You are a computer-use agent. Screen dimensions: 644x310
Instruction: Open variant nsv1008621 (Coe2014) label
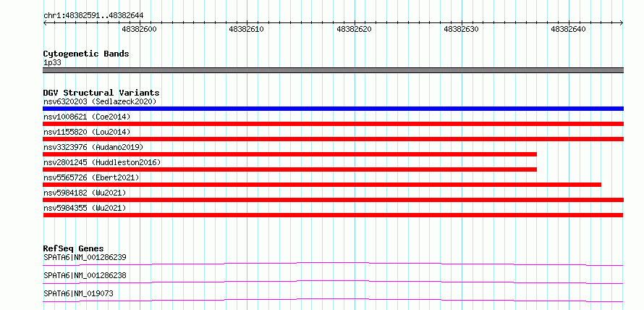click(x=87, y=117)
